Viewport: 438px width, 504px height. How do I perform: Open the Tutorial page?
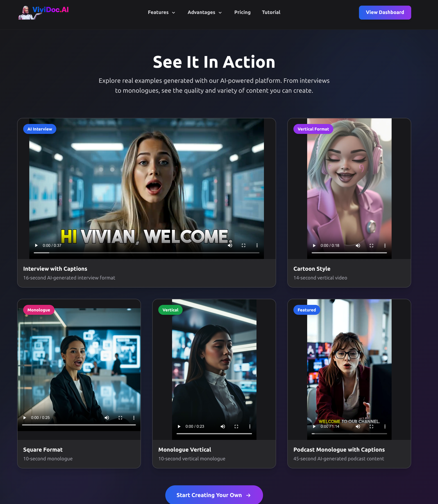(271, 12)
